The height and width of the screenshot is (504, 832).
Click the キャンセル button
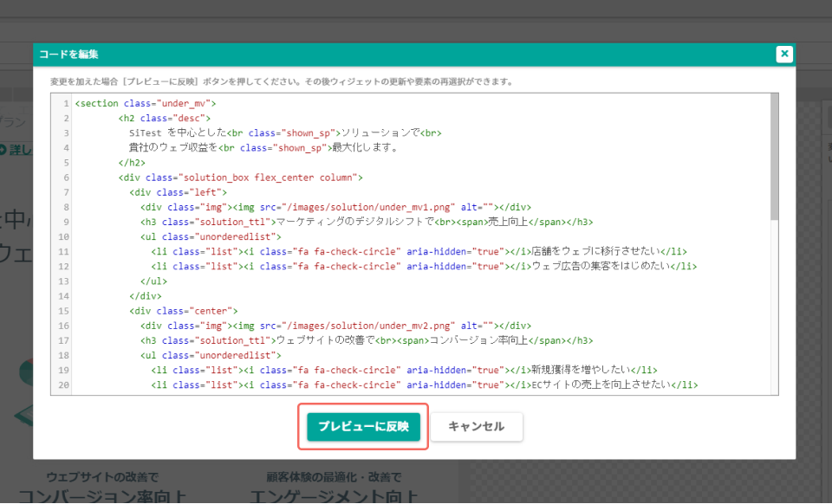click(476, 427)
